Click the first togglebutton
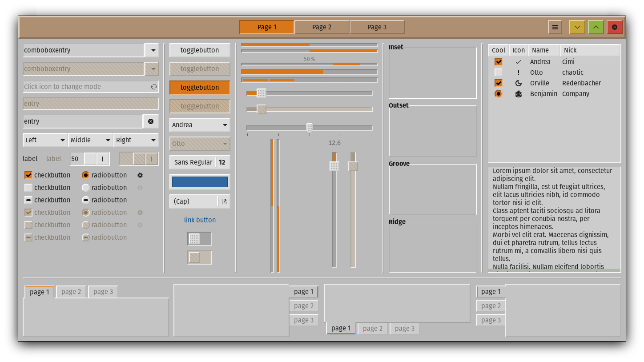The height and width of the screenshot is (362, 644). pos(200,50)
